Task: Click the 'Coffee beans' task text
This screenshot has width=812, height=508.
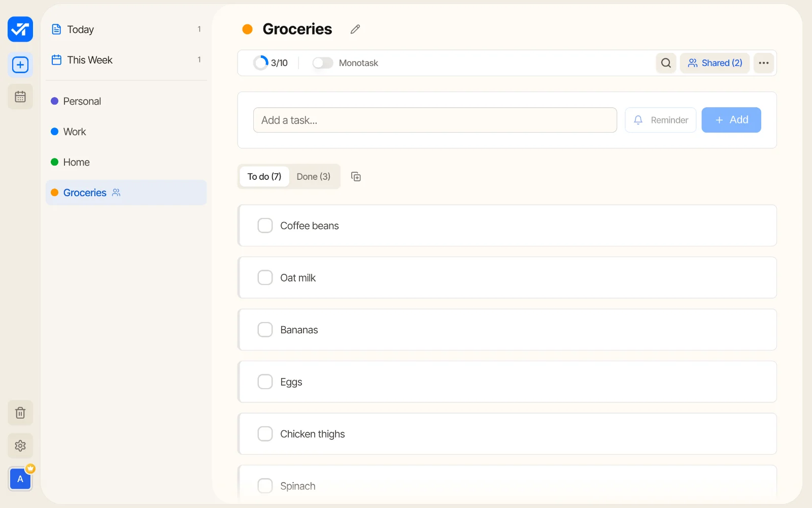Action: (310, 226)
